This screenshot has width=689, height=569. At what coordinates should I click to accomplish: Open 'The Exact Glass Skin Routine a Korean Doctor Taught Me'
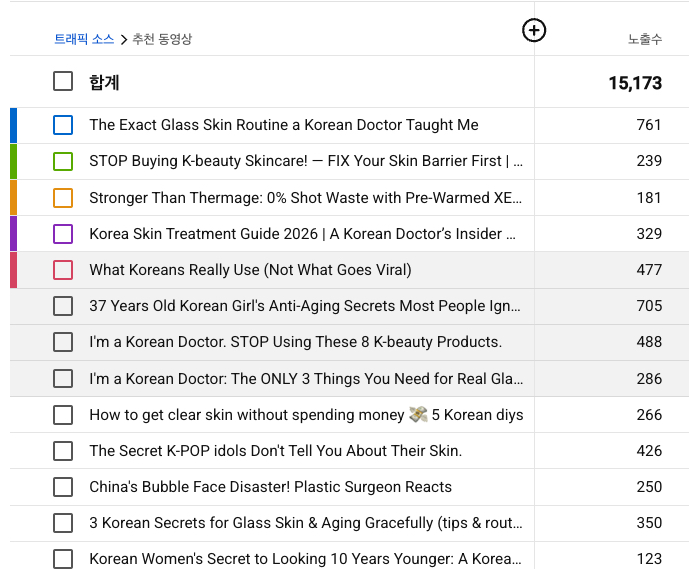click(284, 125)
